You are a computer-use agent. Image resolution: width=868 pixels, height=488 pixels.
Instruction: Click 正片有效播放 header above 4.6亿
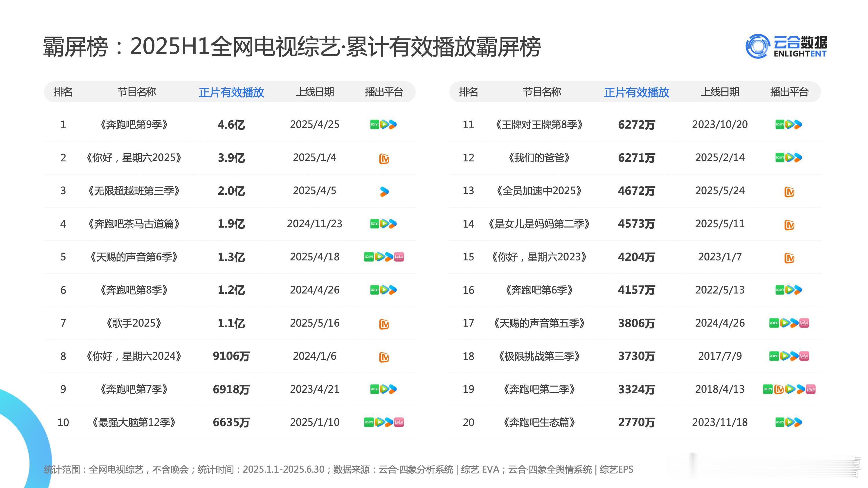[x=231, y=92]
